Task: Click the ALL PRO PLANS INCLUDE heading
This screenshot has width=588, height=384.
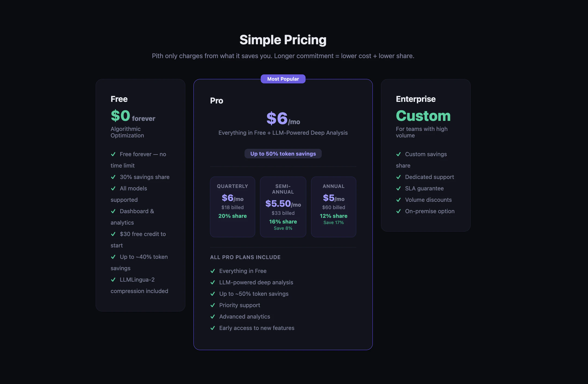Action: [x=245, y=257]
